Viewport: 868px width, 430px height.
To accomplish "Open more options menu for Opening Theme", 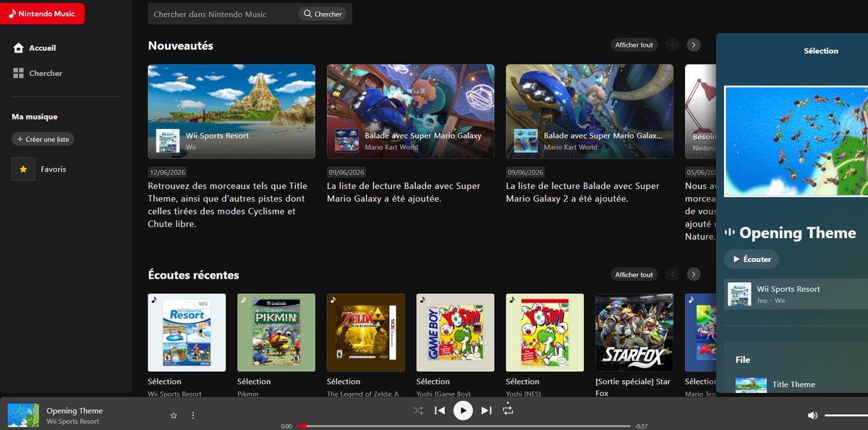I will click(x=193, y=416).
